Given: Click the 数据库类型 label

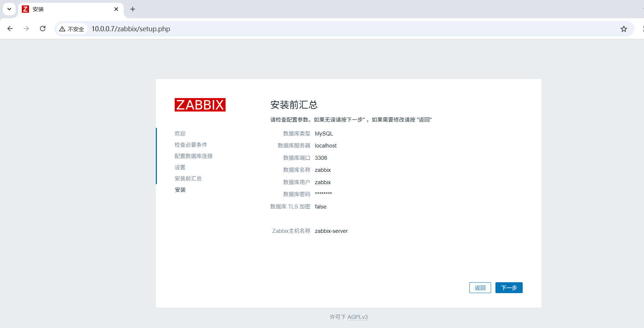Looking at the screenshot, I should 297,134.
